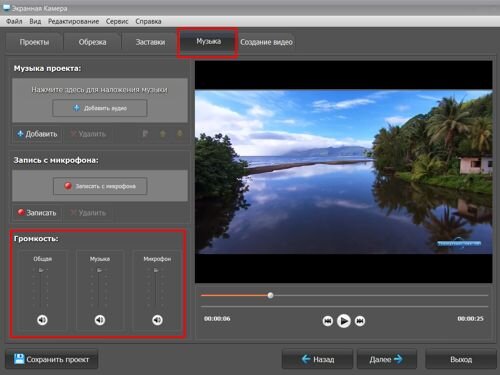
Task: Click the Экранная Камера app icon in title bar
Action: [x=6, y=7]
